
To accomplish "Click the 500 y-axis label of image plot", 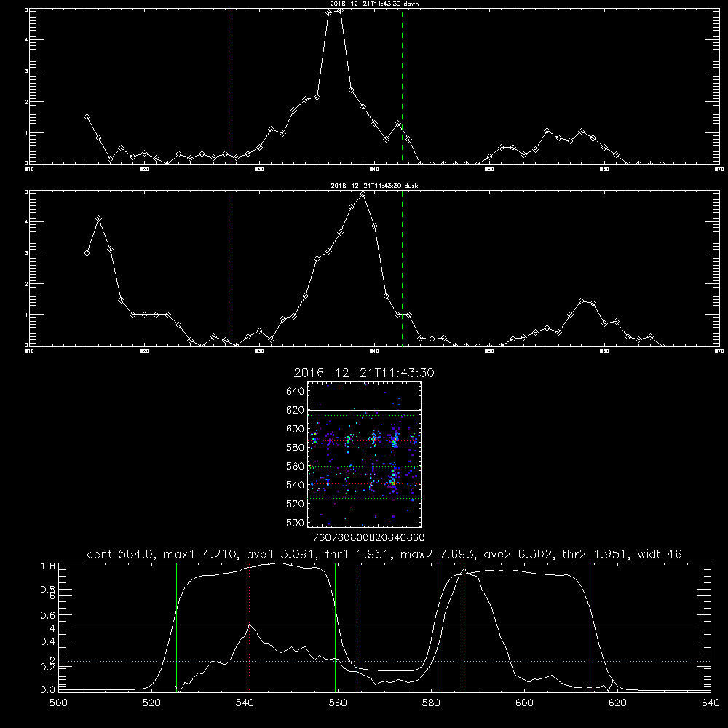I will (x=296, y=522).
